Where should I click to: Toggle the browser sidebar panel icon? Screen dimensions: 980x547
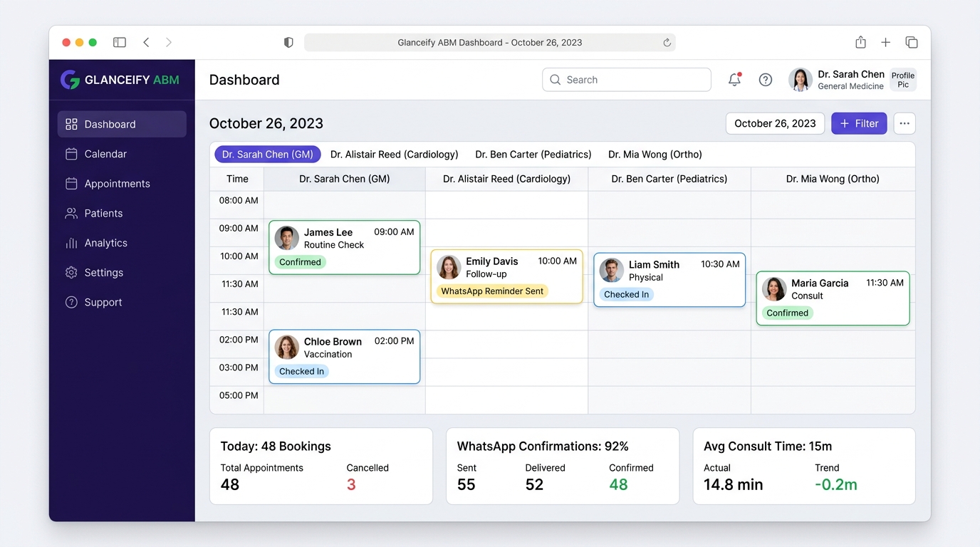(x=120, y=43)
